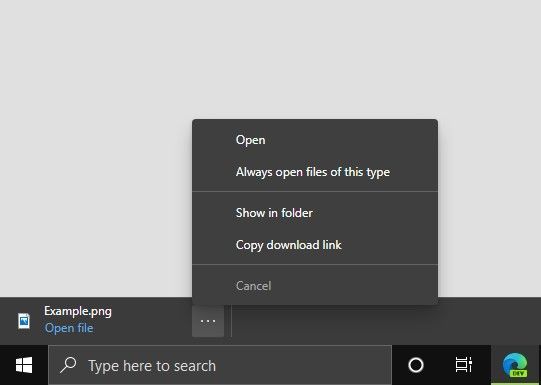Open the Windows Start menu

click(x=24, y=365)
